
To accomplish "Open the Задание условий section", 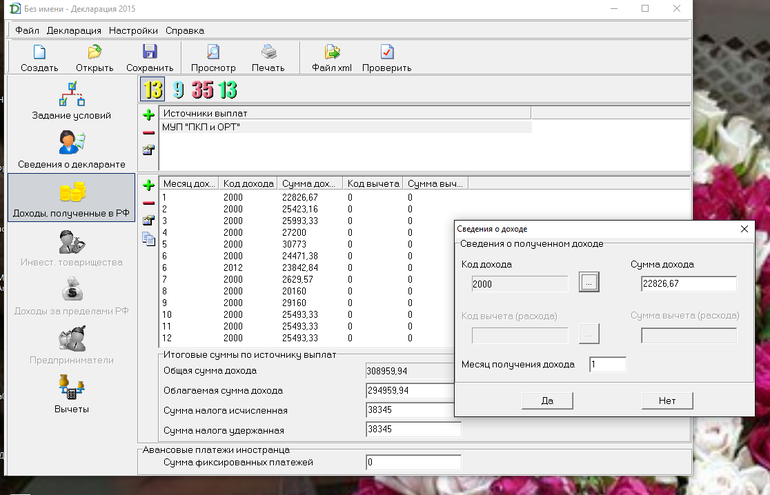I will pyautogui.click(x=71, y=99).
